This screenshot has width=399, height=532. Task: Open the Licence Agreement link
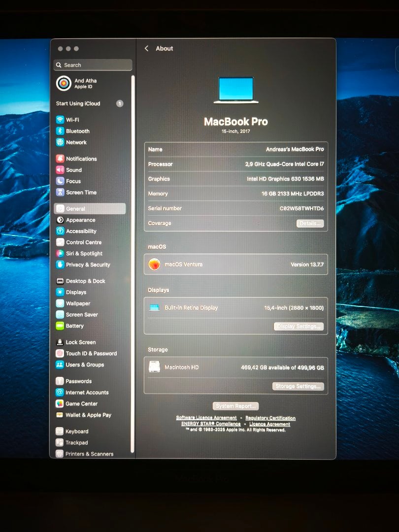click(270, 424)
